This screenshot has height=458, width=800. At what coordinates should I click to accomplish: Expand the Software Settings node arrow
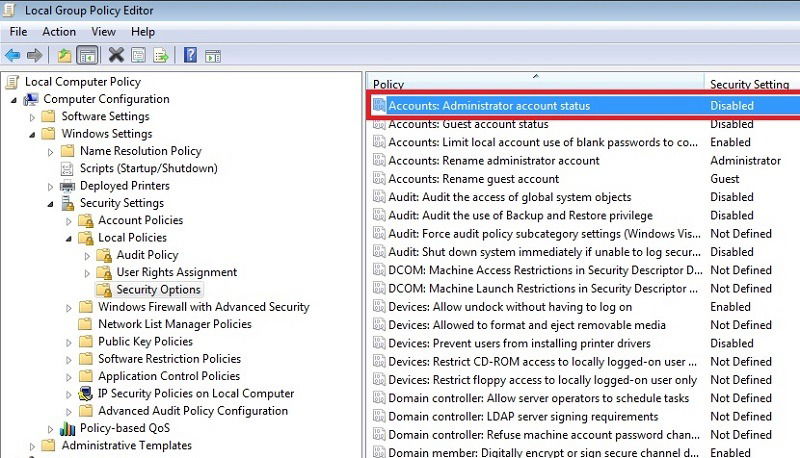tap(32, 117)
